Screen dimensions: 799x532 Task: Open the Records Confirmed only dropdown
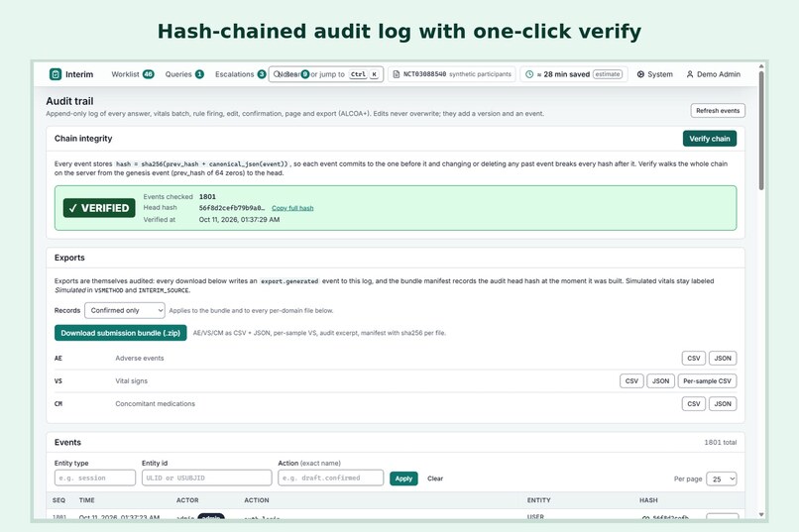tap(125, 310)
